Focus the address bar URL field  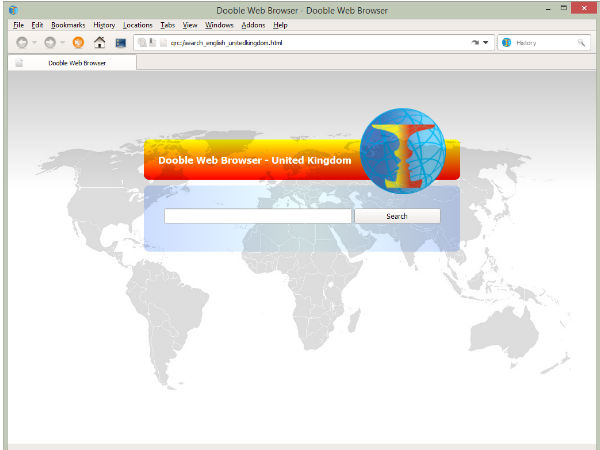(300, 43)
